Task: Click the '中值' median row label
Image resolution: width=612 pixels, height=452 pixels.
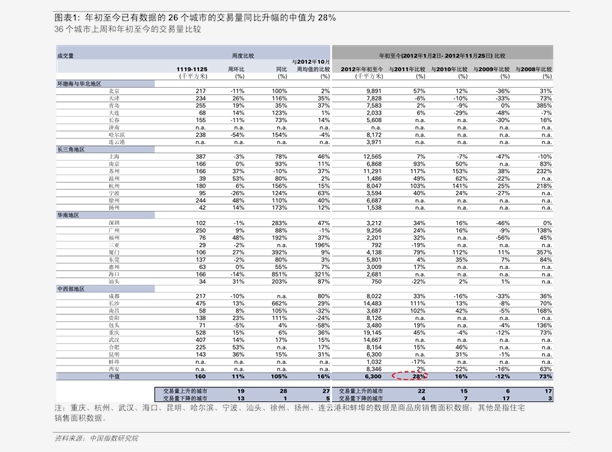Action: pyautogui.click(x=114, y=377)
